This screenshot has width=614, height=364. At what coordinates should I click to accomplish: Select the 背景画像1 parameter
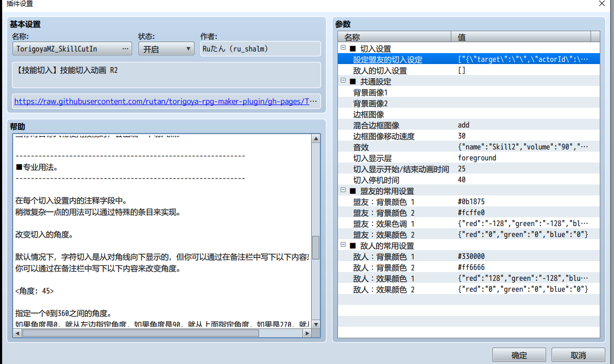pos(469,92)
